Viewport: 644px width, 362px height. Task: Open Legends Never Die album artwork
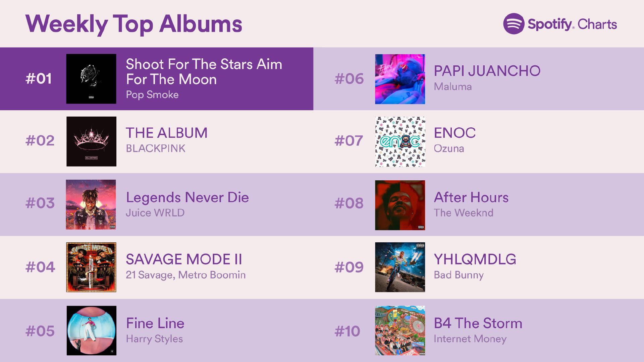pos(91,204)
